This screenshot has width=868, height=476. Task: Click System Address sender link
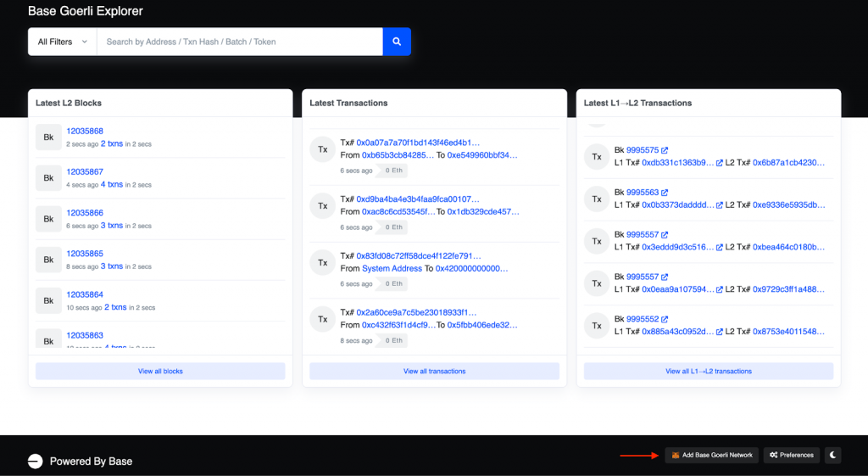tap(392, 268)
